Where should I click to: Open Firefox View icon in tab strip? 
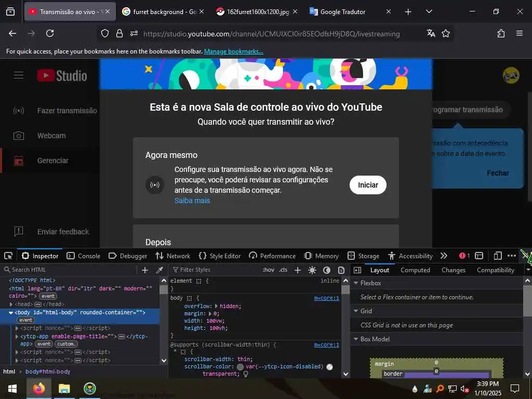tap(10, 12)
